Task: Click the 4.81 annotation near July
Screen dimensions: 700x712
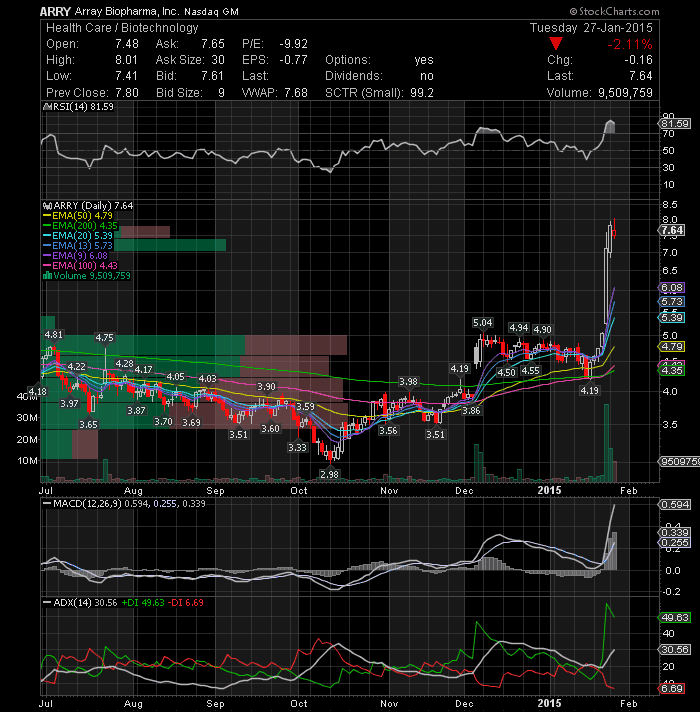Action: [x=54, y=335]
